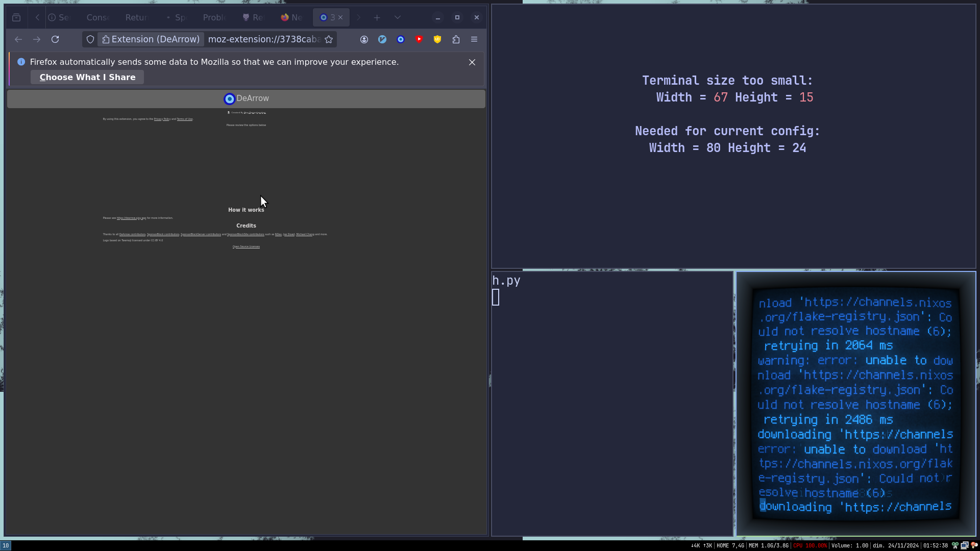
Task: Click the 'Credits' heading
Action: pos(246,226)
